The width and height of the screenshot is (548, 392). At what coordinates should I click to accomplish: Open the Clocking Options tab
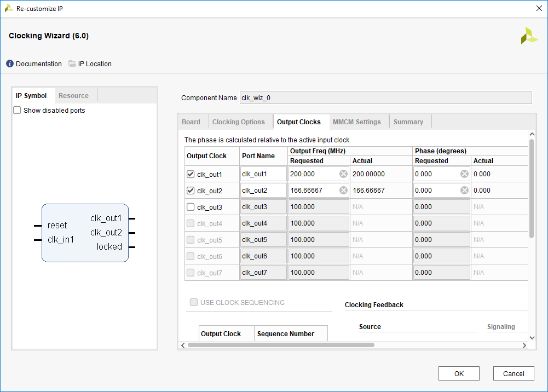tap(239, 122)
